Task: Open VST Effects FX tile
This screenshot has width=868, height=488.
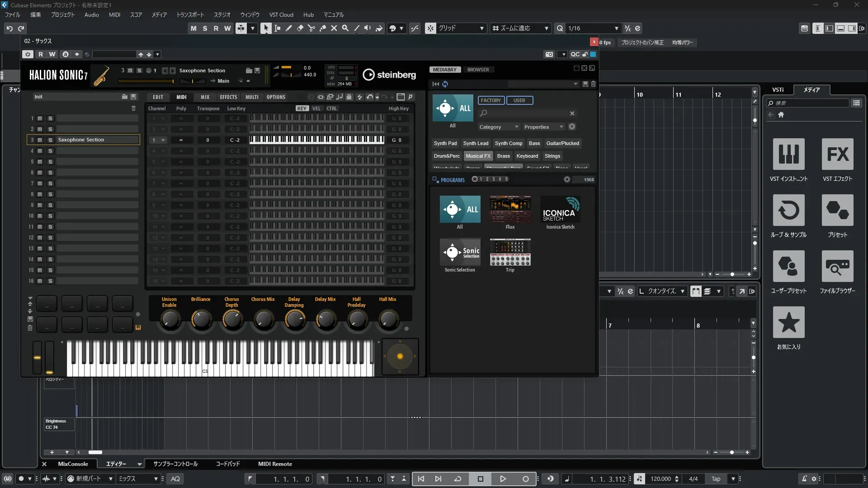Action: (x=837, y=154)
